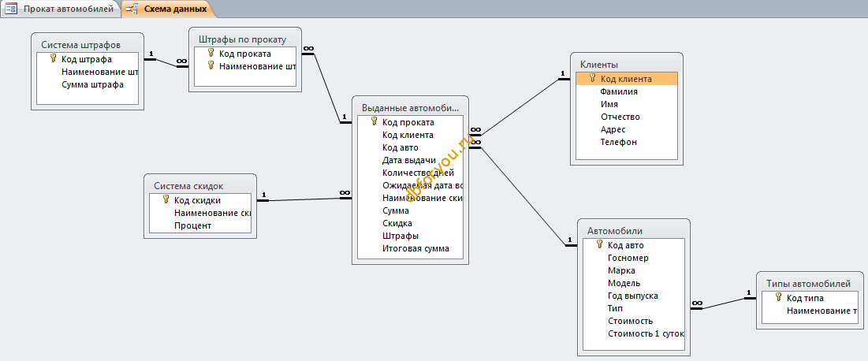Select Фамилия field
The height and width of the screenshot is (361, 868).
click(627, 92)
